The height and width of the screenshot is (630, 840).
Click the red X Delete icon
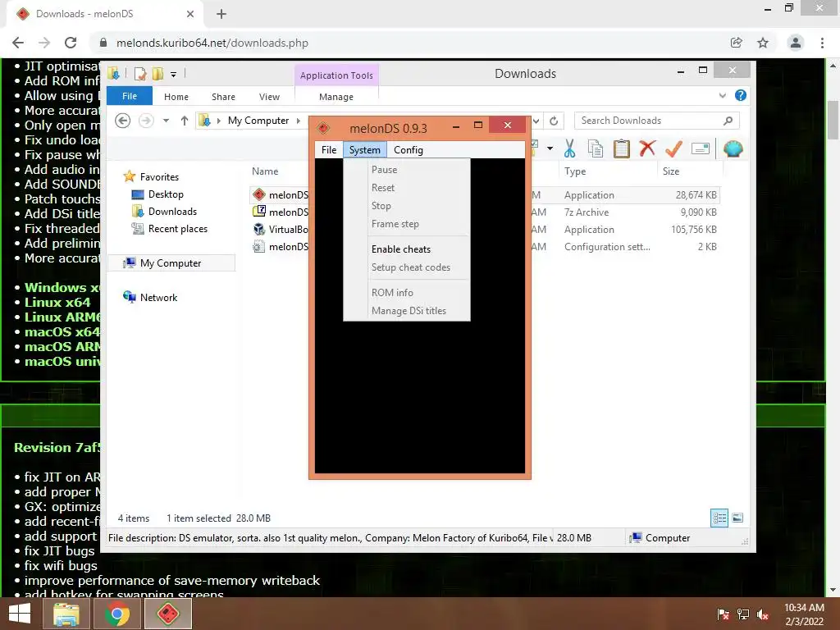pyautogui.click(x=647, y=148)
